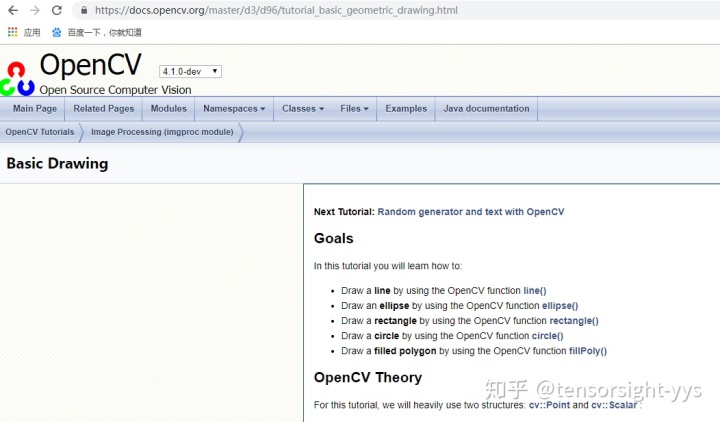The height and width of the screenshot is (422, 720).
Task: Click the browser forward arrow
Action: tap(34, 10)
